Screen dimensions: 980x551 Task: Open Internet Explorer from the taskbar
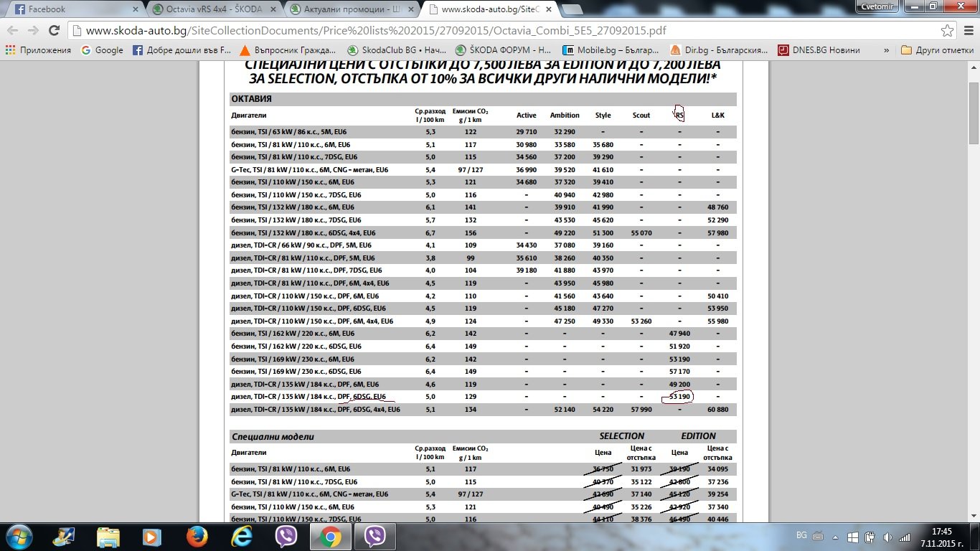pyautogui.click(x=241, y=537)
